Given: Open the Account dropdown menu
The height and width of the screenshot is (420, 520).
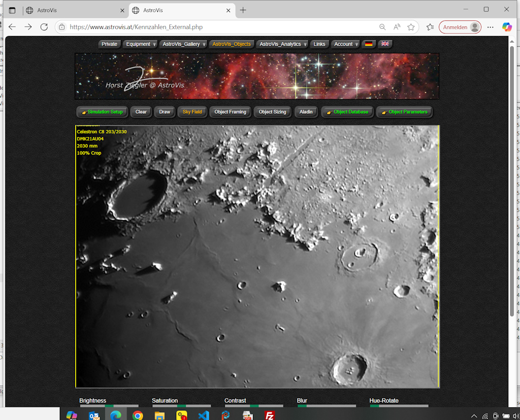Looking at the screenshot, I should [345, 44].
